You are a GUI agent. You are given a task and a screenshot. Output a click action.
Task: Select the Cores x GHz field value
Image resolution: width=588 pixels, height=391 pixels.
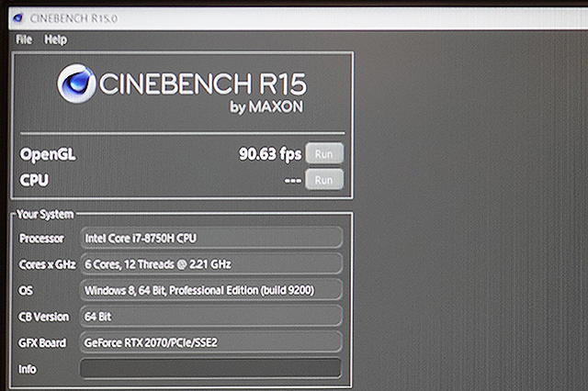(211, 264)
